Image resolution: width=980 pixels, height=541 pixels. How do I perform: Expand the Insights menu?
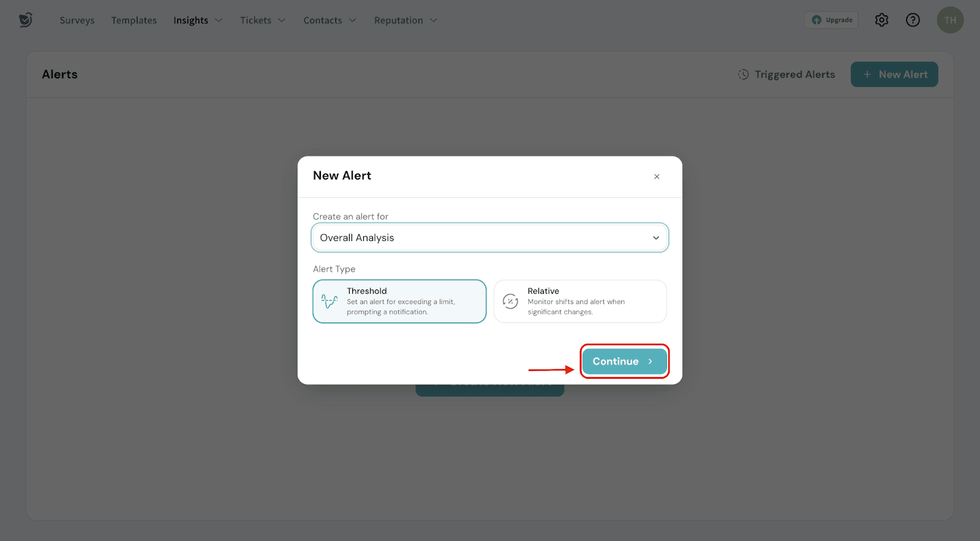pos(197,20)
